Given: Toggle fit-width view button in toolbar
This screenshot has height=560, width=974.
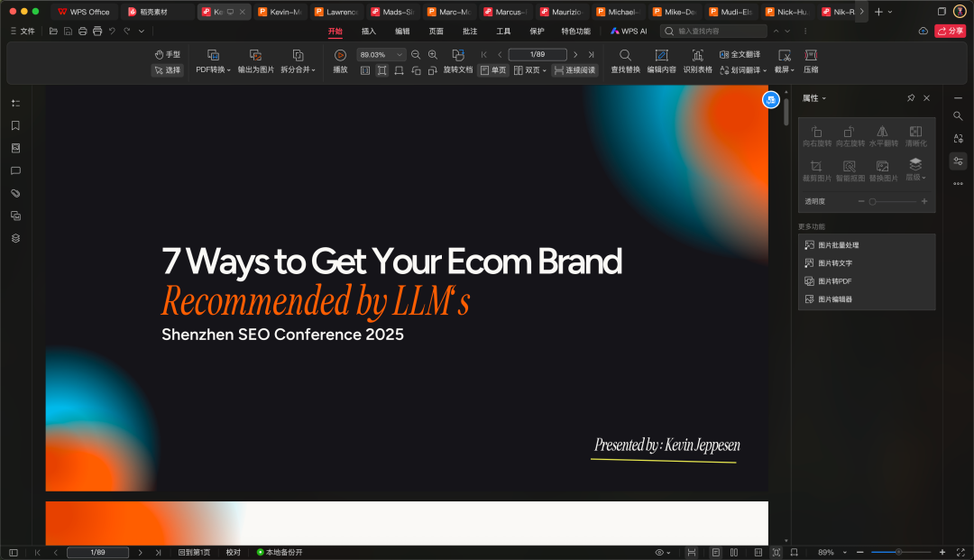Looking at the screenshot, I should point(399,70).
